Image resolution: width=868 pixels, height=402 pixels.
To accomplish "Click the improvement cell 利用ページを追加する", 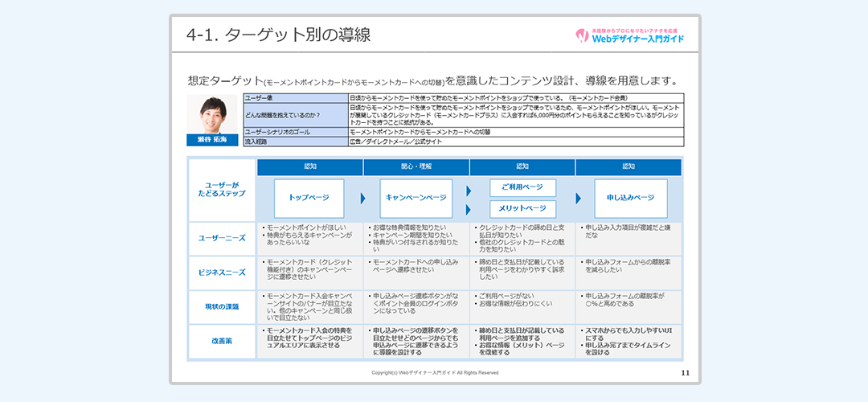I will coord(522,342).
